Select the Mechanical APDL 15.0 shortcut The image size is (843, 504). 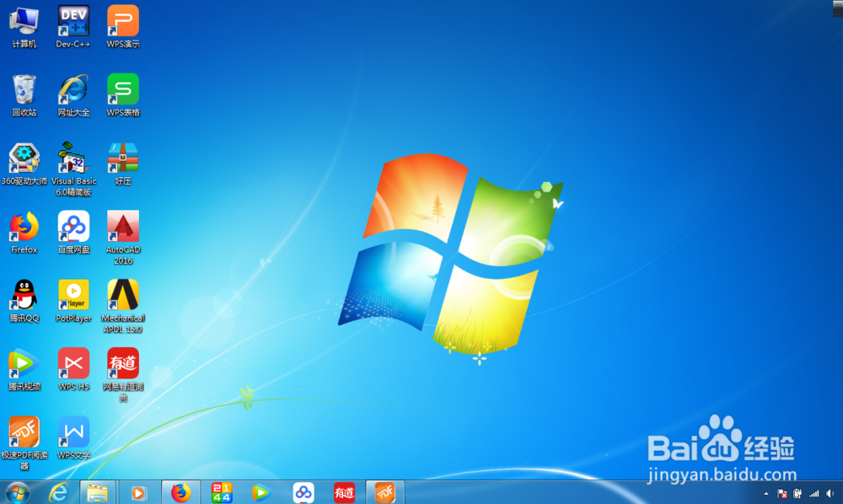(x=123, y=307)
